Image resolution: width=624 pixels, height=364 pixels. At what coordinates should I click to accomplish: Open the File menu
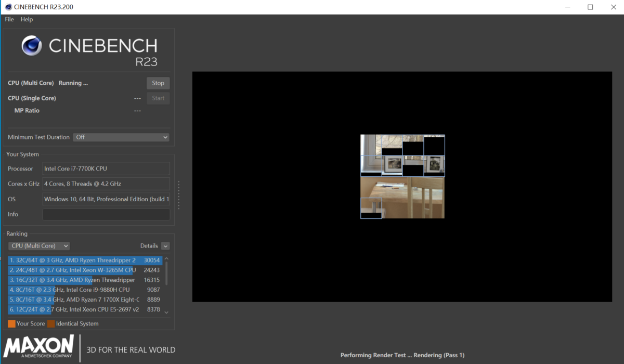point(9,19)
